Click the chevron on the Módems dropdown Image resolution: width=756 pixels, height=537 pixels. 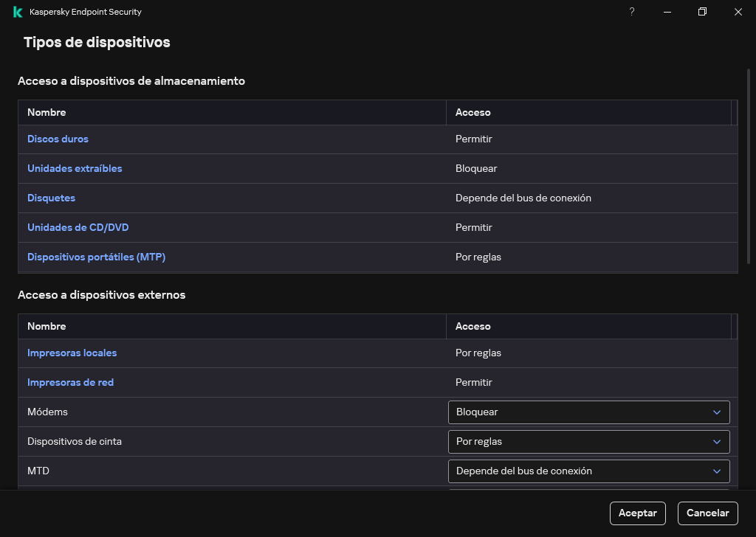(716, 412)
